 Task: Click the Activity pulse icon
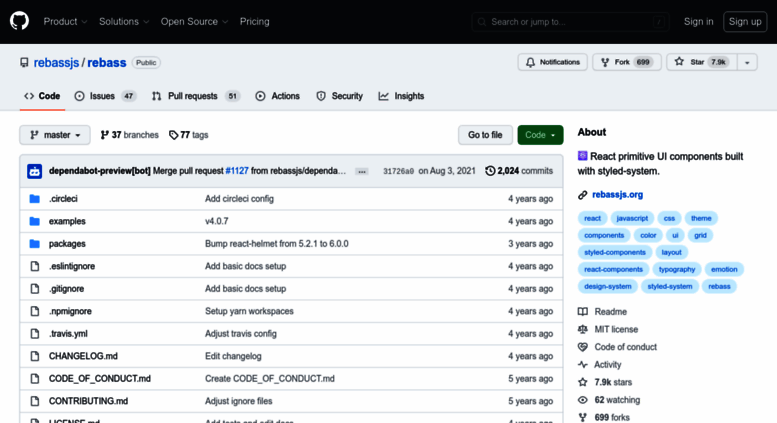pyautogui.click(x=583, y=365)
